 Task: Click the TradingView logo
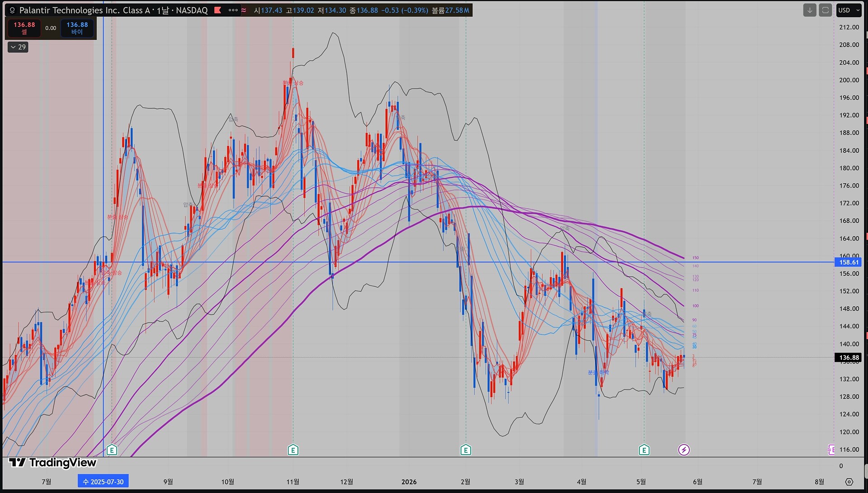pos(52,463)
